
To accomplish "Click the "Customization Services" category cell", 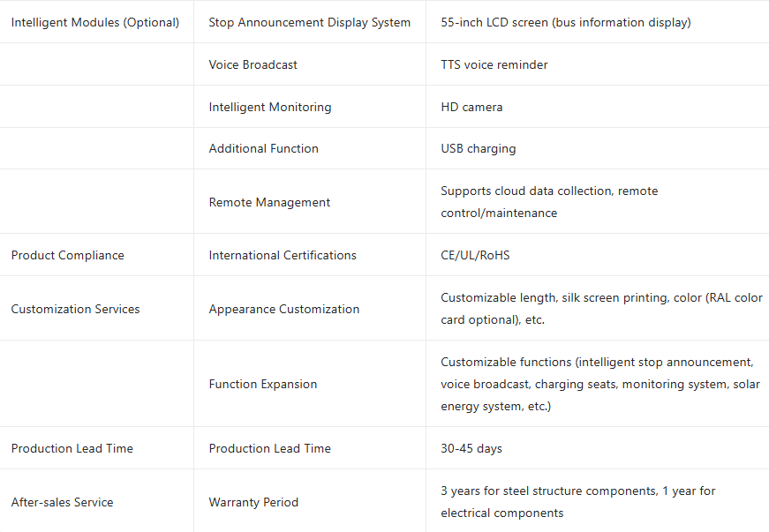I will (x=76, y=309).
